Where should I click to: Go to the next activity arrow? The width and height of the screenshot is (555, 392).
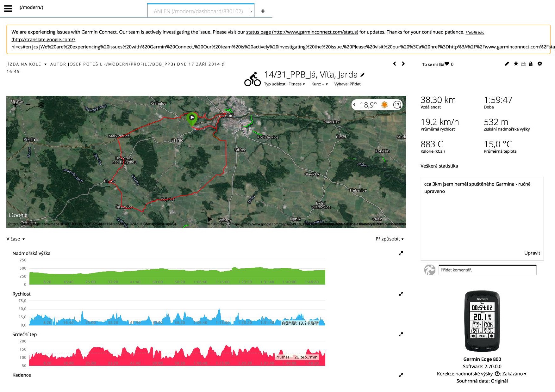pyautogui.click(x=403, y=64)
